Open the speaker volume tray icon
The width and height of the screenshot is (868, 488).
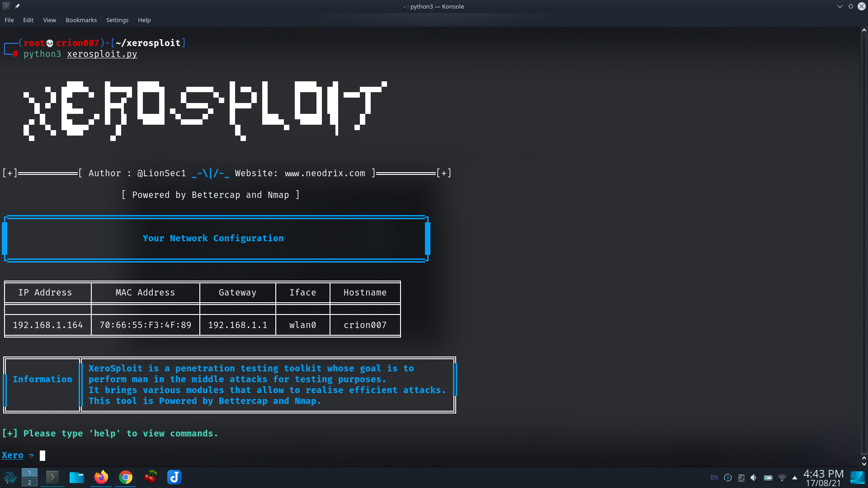point(754,478)
